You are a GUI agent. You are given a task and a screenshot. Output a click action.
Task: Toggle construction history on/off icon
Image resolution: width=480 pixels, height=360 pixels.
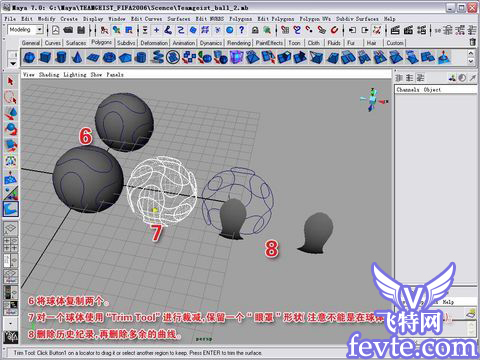tap(377, 30)
